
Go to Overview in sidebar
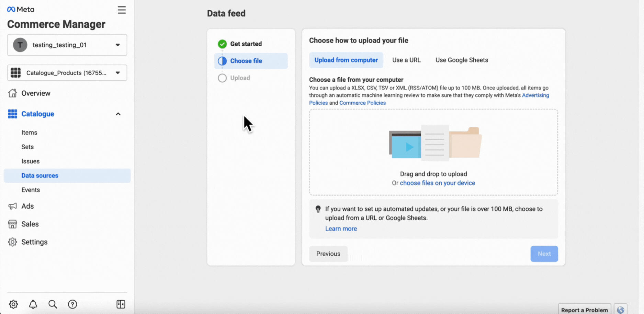tap(36, 93)
